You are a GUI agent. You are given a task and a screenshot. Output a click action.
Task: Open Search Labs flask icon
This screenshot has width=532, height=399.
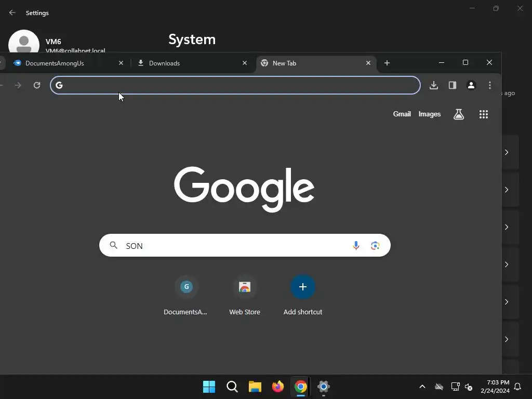click(459, 114)
